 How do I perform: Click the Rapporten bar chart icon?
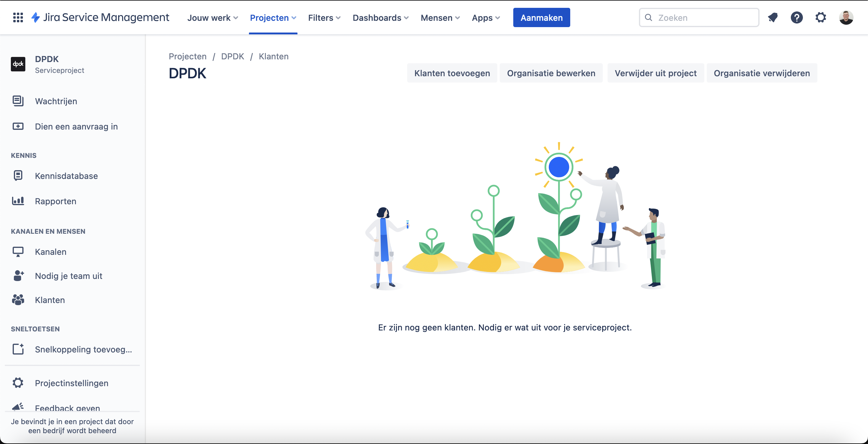18,201
